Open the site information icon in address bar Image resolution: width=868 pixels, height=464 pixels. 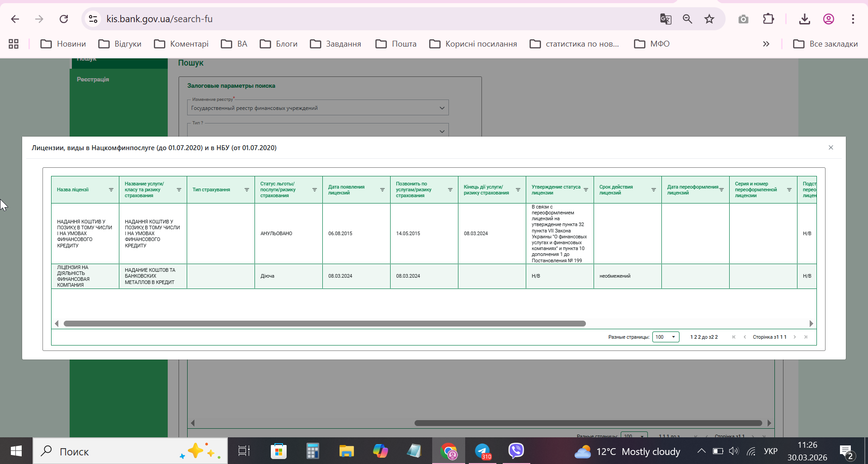[93, 19]
